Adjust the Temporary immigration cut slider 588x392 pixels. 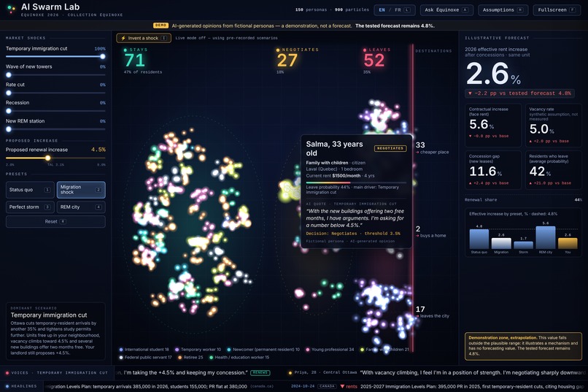tap(55, 57)
